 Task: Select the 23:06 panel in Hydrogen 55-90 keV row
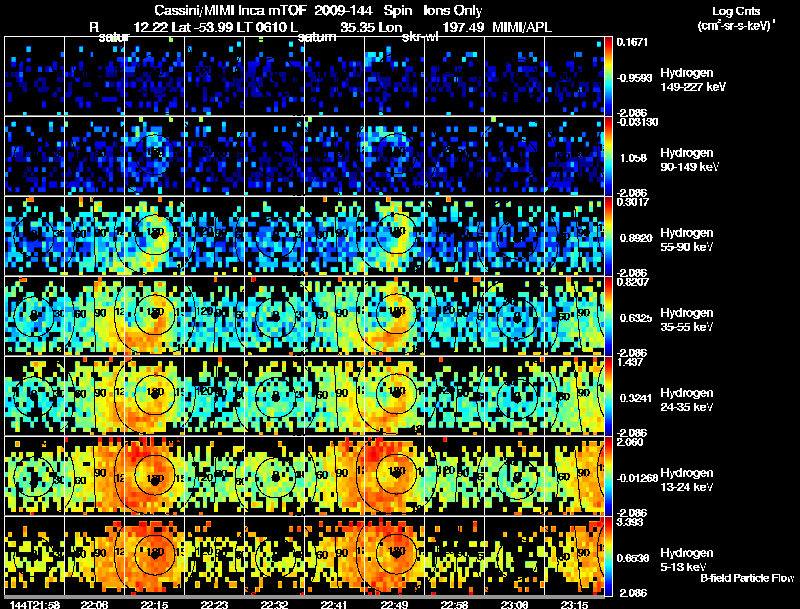[x=514, y=236]
